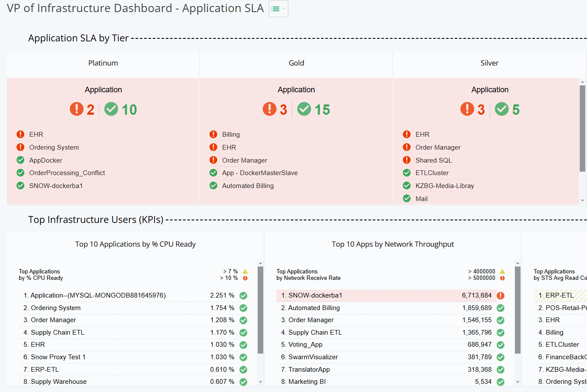Click red alert status for SNOW-dockerba1 throughput
Viewport: 587px width, 392px height.
(501, 295)
